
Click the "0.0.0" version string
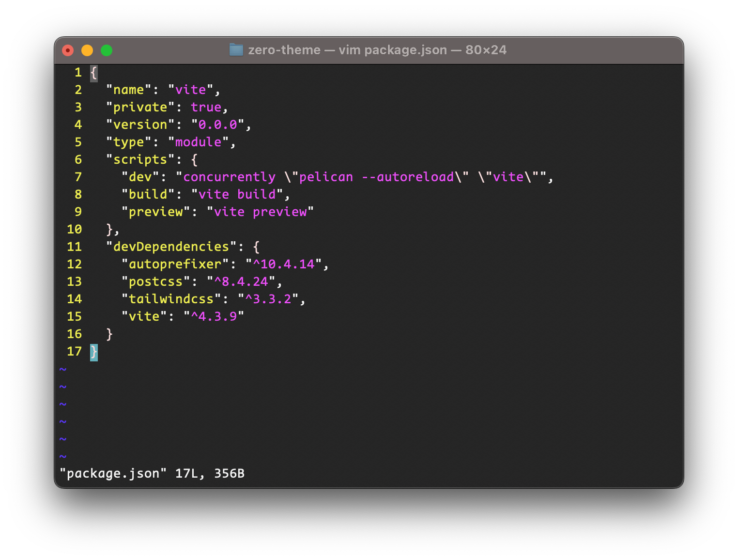(217, 125)
